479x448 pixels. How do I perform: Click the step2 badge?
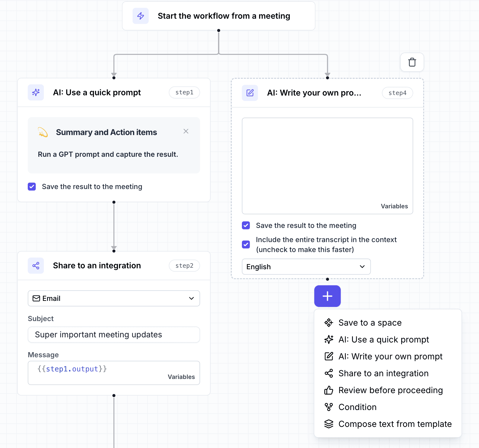point(184,266)
